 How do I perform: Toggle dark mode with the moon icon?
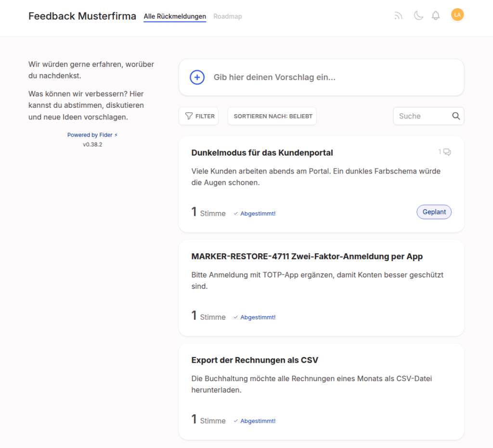(418, 15)
